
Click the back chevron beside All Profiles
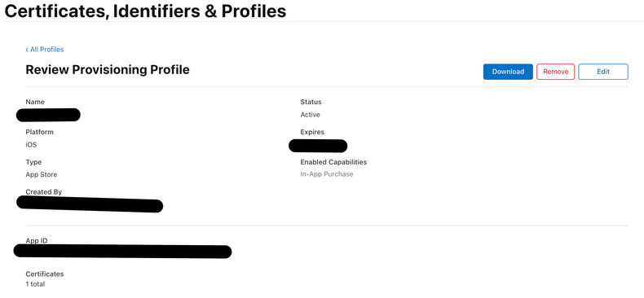(x=27, y=50)
